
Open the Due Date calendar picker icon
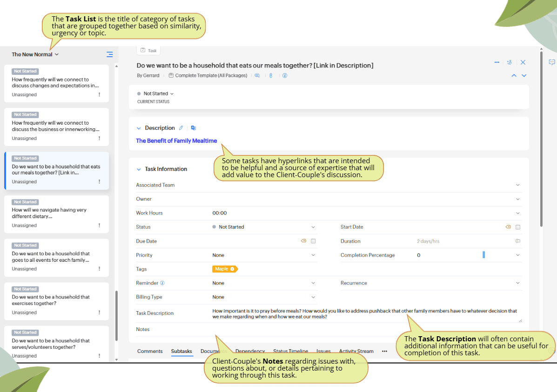313,241
